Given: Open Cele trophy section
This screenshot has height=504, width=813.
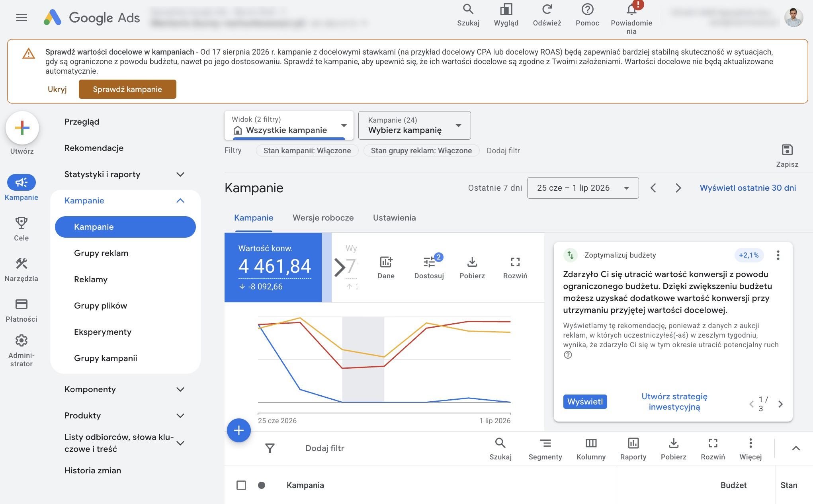Looking at the screenshot, I should (21, 229).
